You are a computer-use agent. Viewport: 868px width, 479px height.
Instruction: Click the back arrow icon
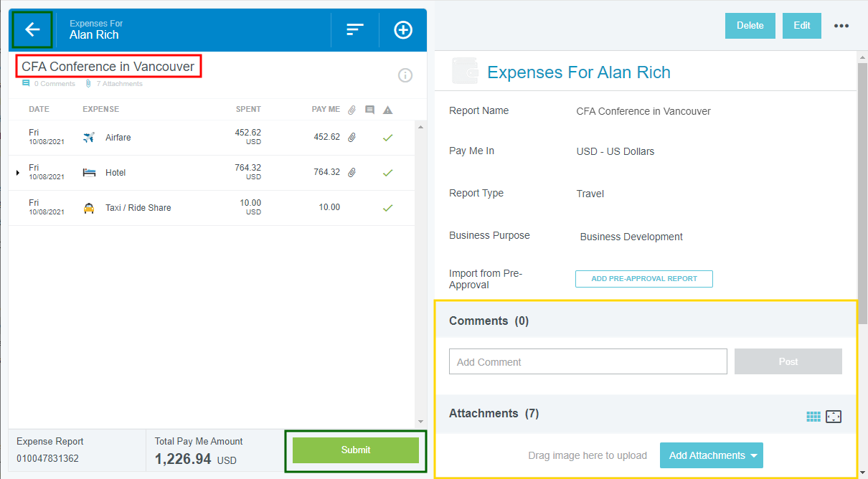click(32, 29)
